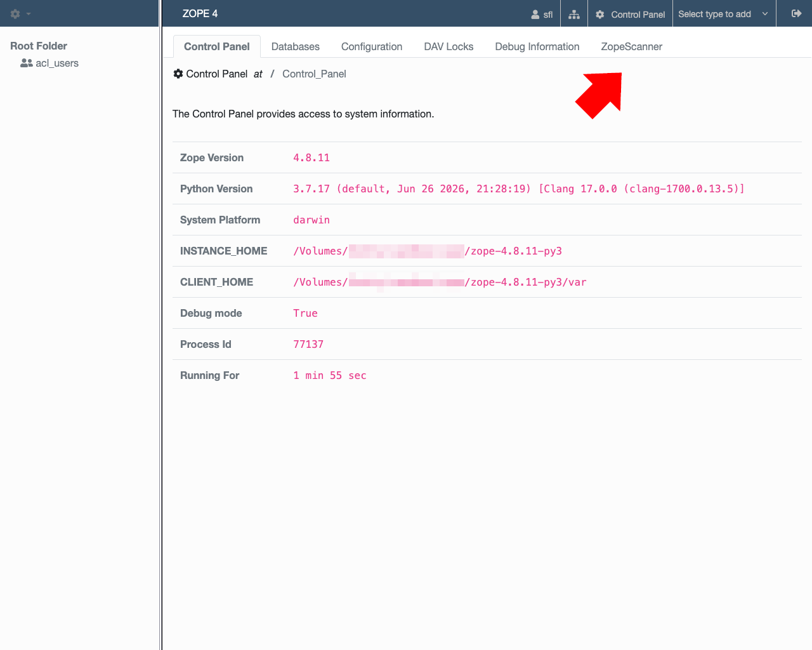This screenshot has width=812, height=650.
Task: Click the Running For label
Action: pyautogui.click(x=210, y=375)
